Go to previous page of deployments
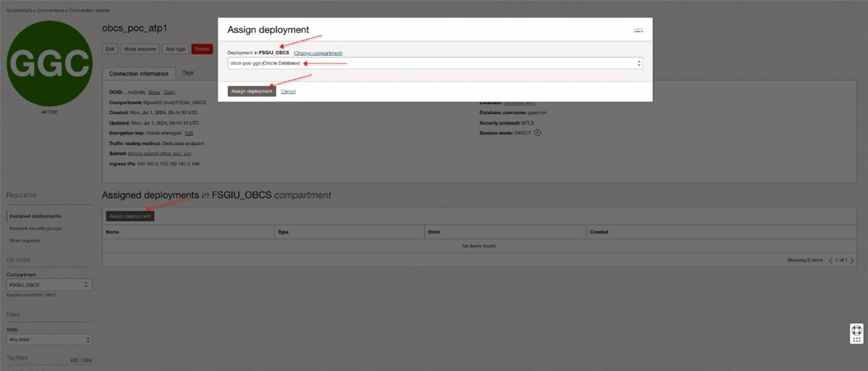868x371 pixels. (830, 261)
